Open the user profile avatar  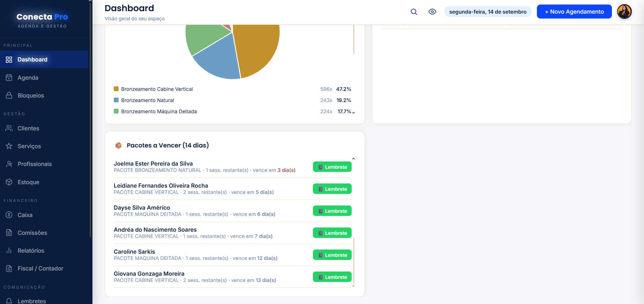[624, 12]
